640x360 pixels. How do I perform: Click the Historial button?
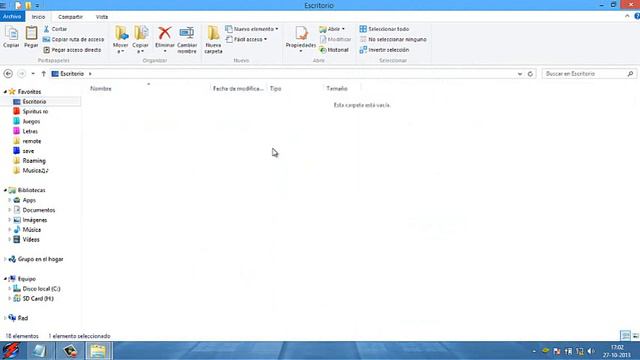[x=334, y=50]
